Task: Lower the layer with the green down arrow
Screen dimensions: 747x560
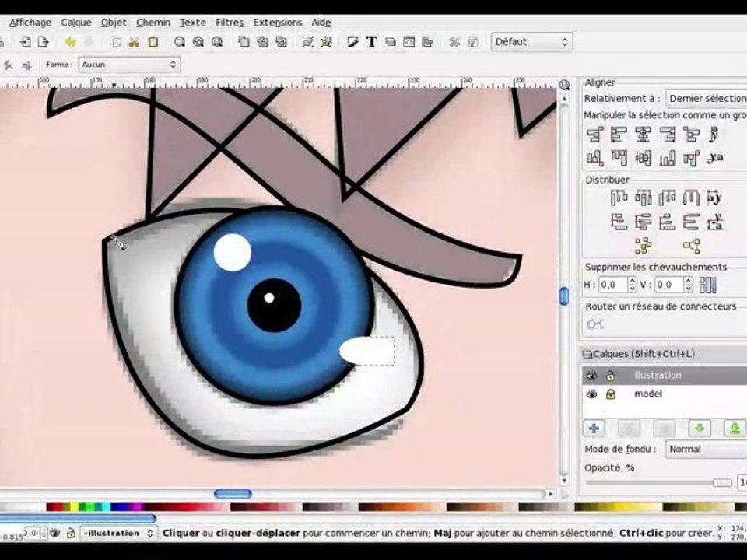Action: point(700,428)
